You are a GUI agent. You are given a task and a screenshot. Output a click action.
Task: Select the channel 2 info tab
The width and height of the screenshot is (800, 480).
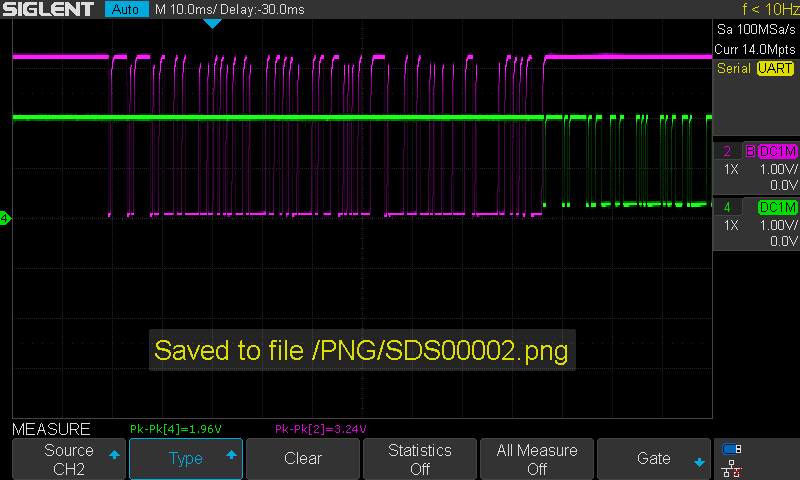coord(725,151)
